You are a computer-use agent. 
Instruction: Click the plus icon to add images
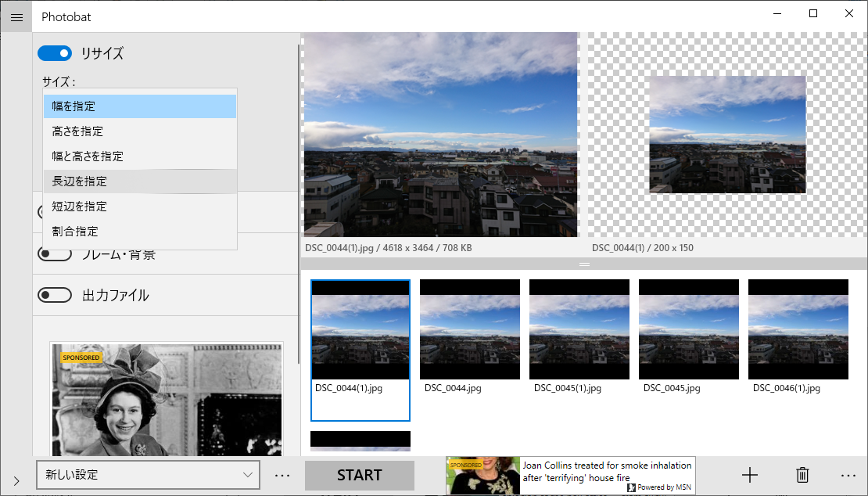click(750, 475)
